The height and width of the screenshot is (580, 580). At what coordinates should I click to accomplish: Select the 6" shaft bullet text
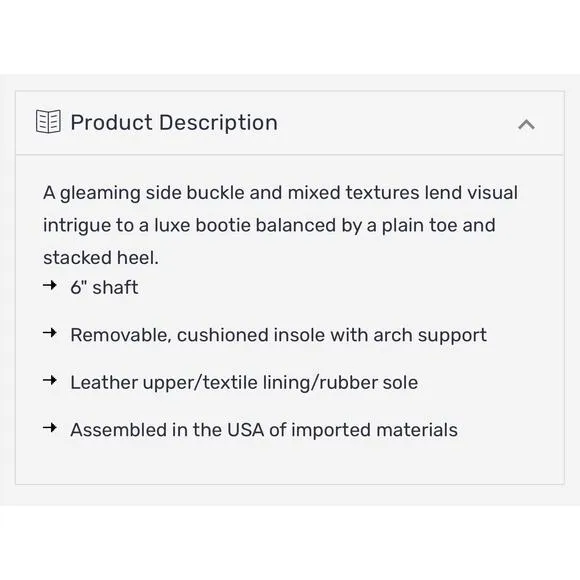(x=104, y=287)
